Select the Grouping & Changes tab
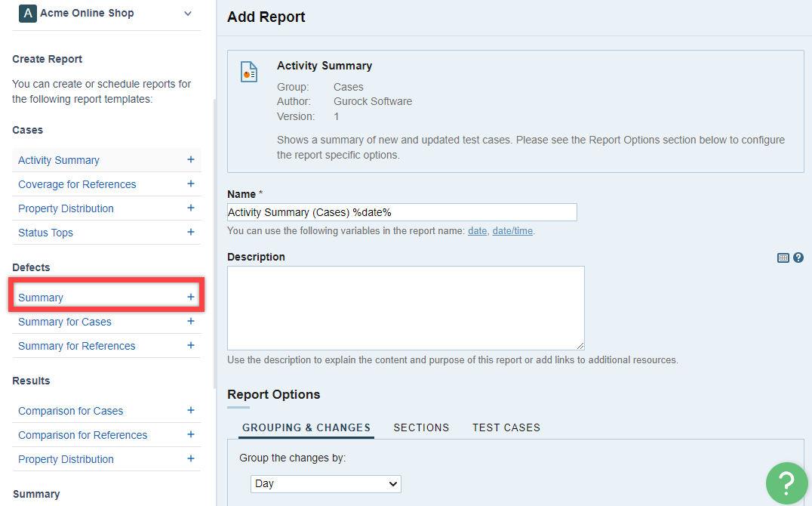The width and height of the screenshot is (812, 506). tap(306, 427)
